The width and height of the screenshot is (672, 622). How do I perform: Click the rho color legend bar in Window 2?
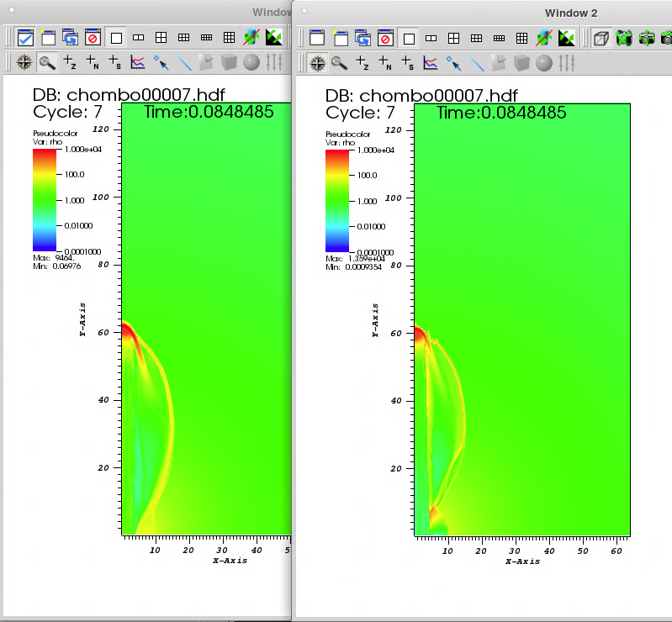[x=337, y=201]
